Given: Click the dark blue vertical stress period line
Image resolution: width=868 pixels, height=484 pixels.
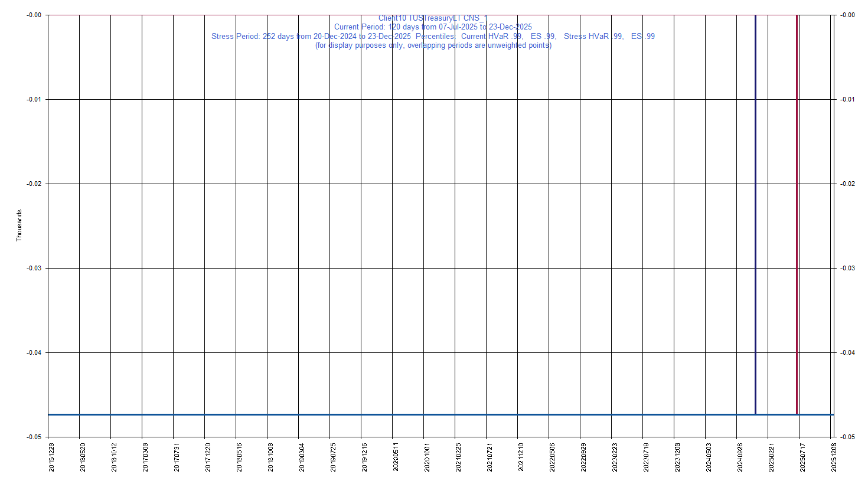Looking at the screenshot, I should (755, 212).
